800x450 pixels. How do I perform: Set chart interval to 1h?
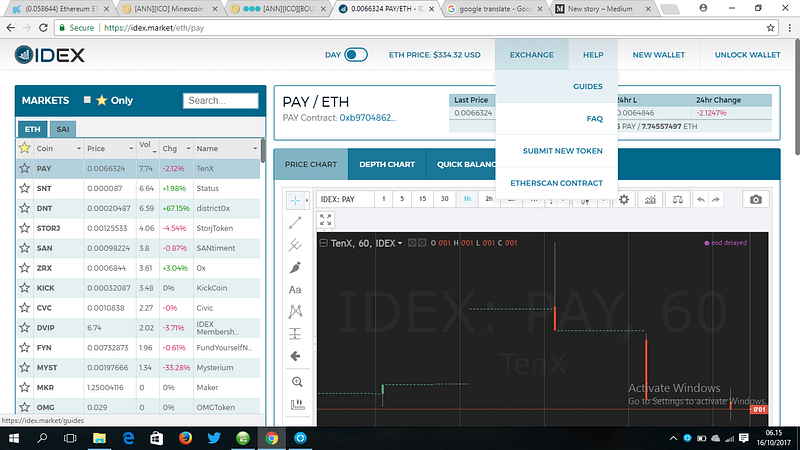(467, 199)
